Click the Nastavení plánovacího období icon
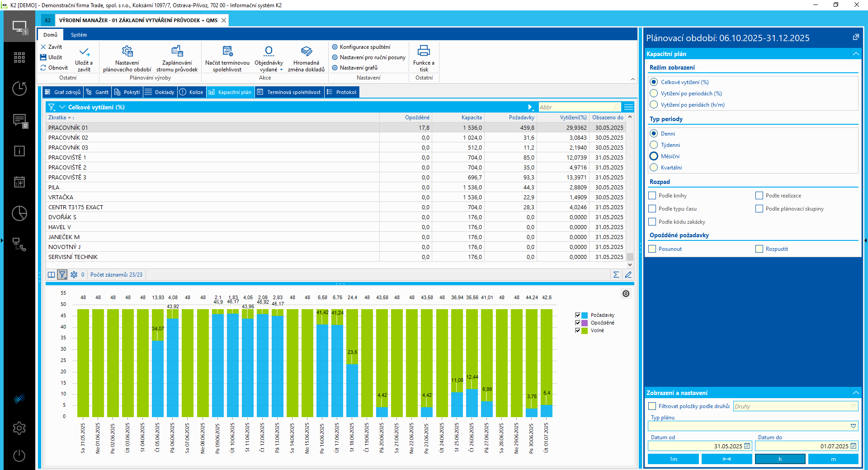Viewport: 868px width, 470px height. [x=127, y=51]
